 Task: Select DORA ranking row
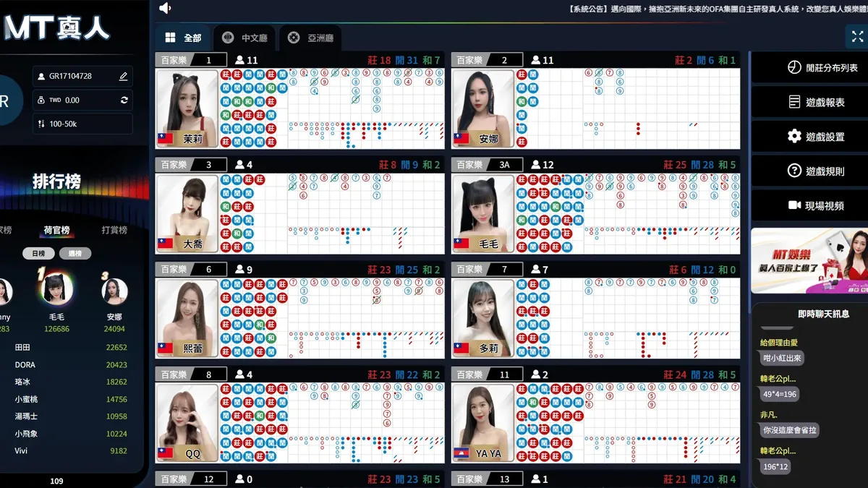[71, 365]
